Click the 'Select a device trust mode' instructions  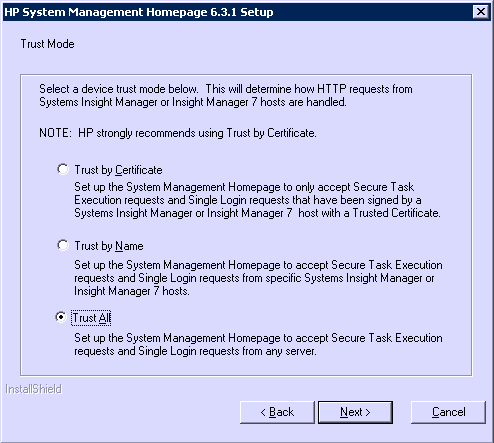click(226, 95)
